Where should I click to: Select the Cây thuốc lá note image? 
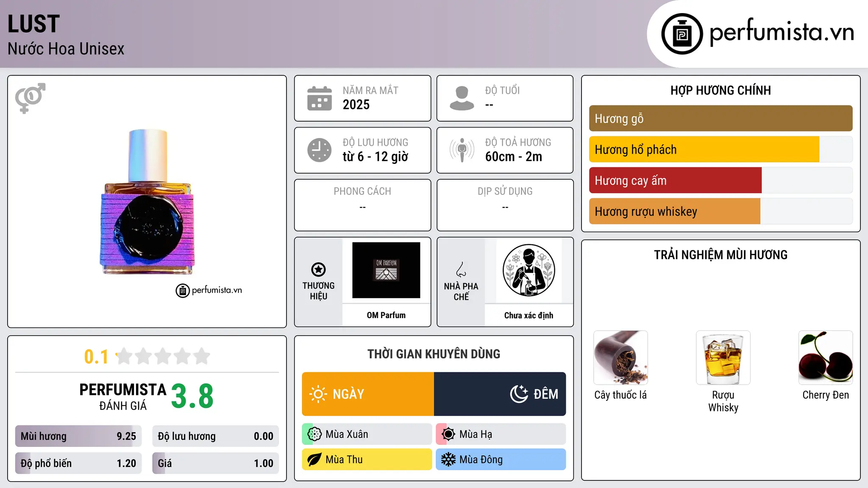click(620, 358)
